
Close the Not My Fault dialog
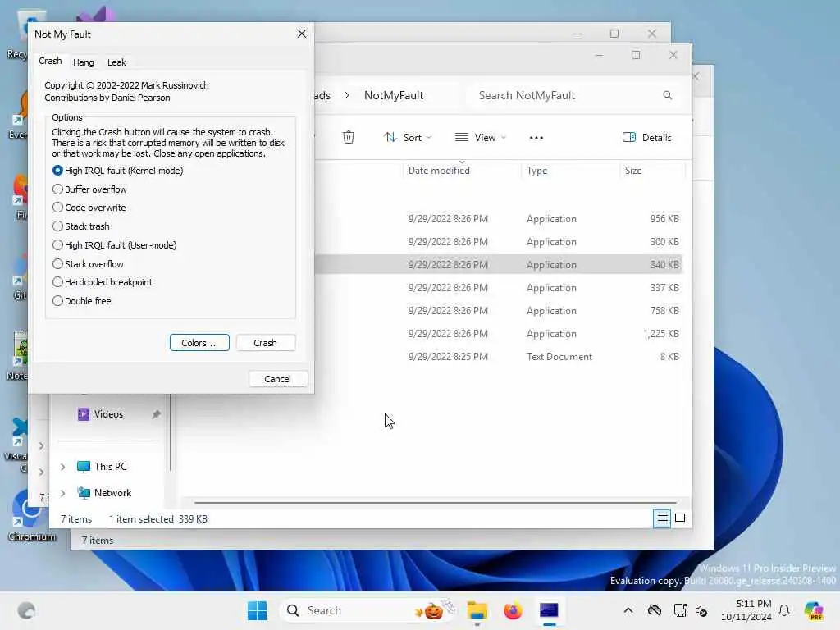click(x=302, y=34)
